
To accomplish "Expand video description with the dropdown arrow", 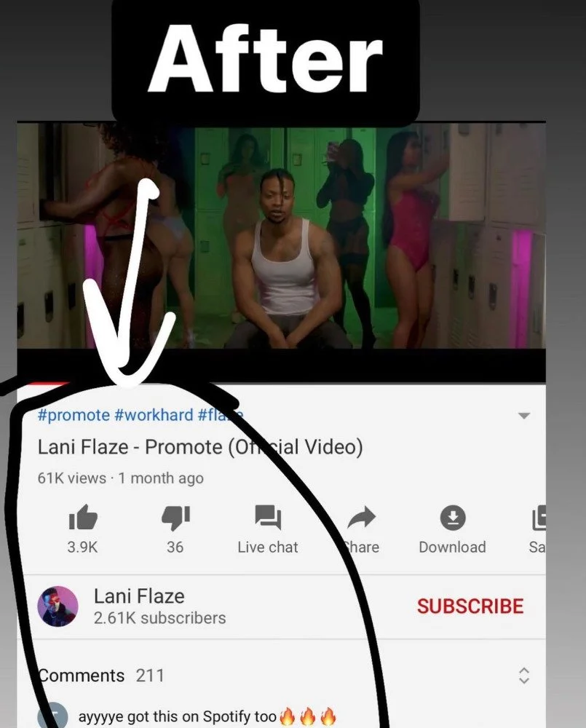I will click(524, 416).
